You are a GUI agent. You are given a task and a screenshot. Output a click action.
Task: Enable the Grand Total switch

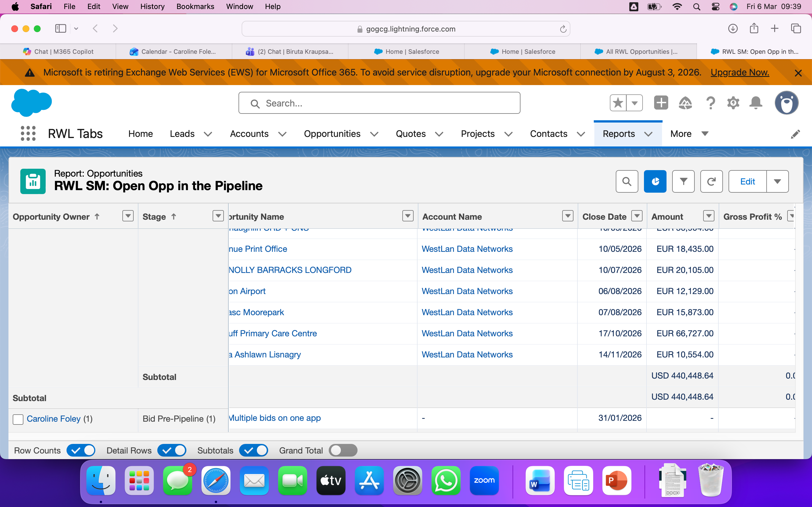point(343,450)
